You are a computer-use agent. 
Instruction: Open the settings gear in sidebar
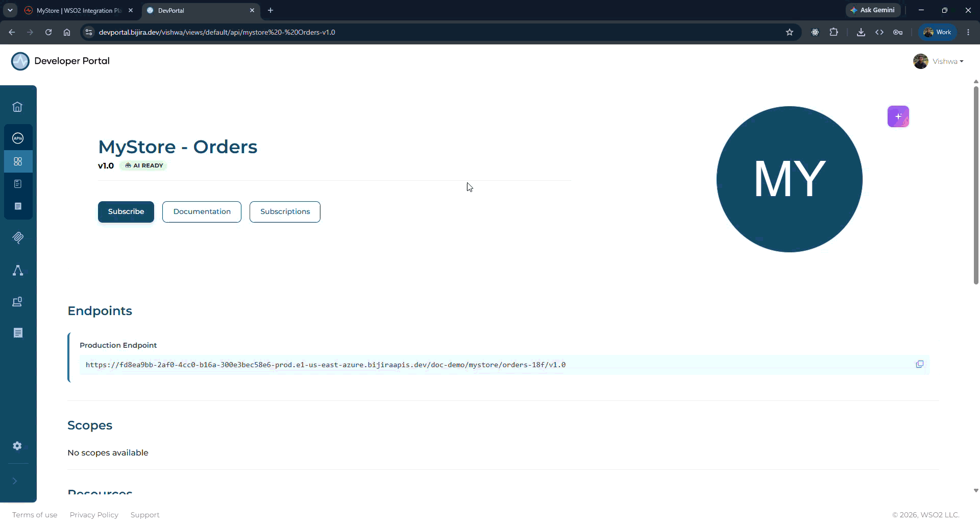pyautogui.click(x=17, y=446)
